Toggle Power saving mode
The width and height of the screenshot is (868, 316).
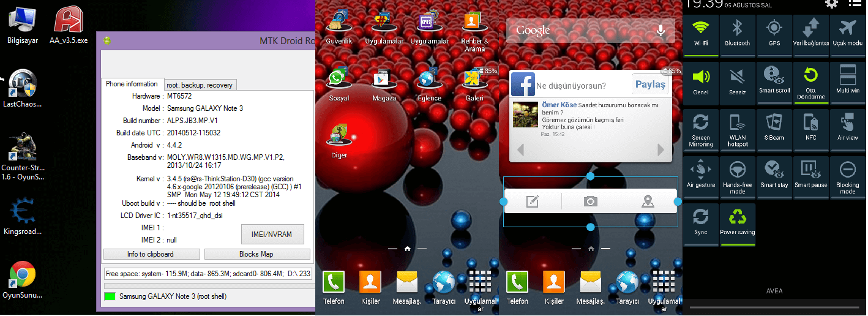click(x=738, y=222)
